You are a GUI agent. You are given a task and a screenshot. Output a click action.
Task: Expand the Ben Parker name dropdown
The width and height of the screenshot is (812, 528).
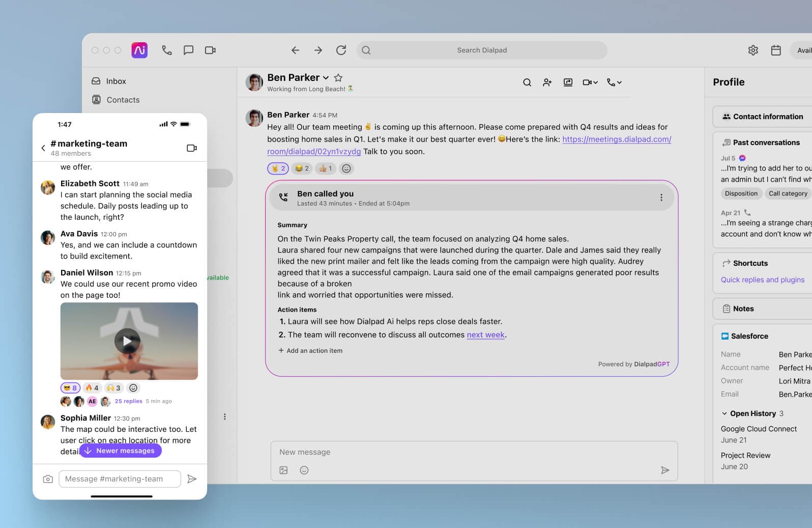pyautogui.click(x=326, y=78)
